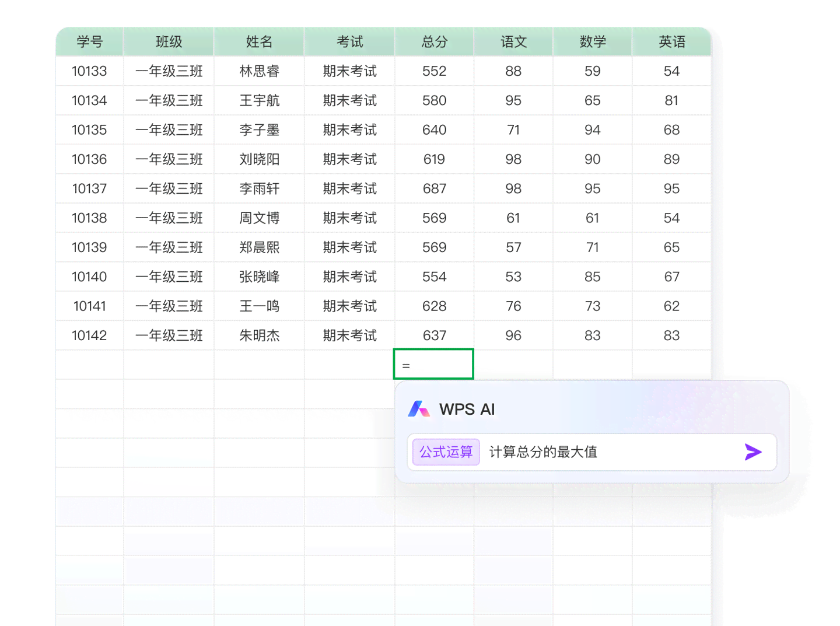This screenshot has height=626, width=840.
Task: Select total score cell 640
Action: (435, 130)
